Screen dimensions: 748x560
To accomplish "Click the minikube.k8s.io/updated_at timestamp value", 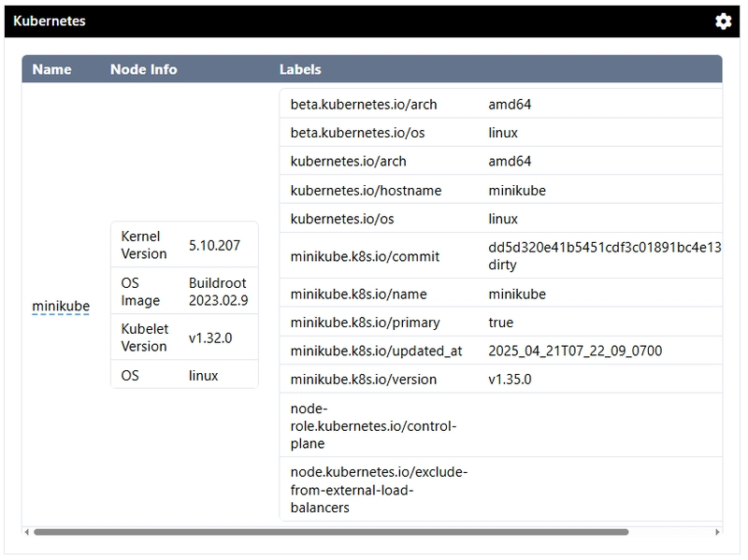I will [x=575, y=351].
